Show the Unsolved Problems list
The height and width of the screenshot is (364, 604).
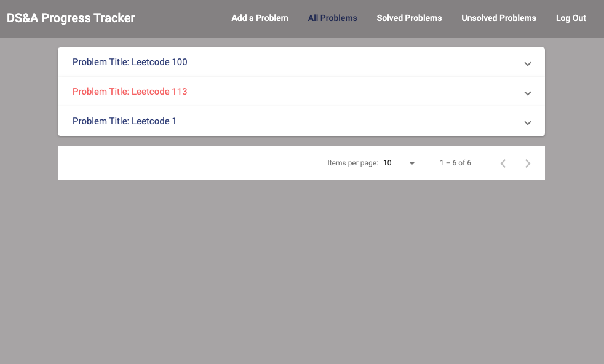tap(499, 18)
